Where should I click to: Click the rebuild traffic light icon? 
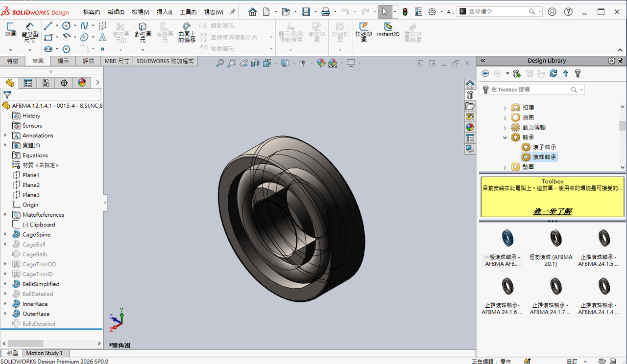(x=405, y=12)
